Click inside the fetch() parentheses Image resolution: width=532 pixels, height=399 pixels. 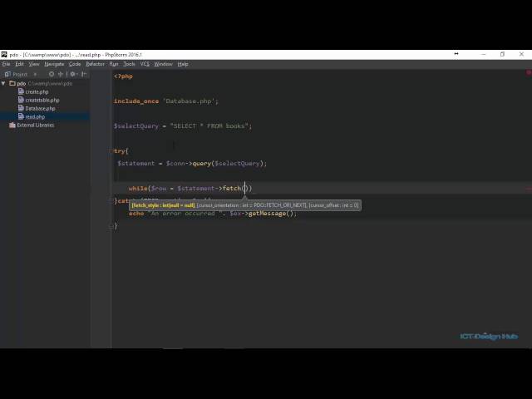click(x=244, y=189)
